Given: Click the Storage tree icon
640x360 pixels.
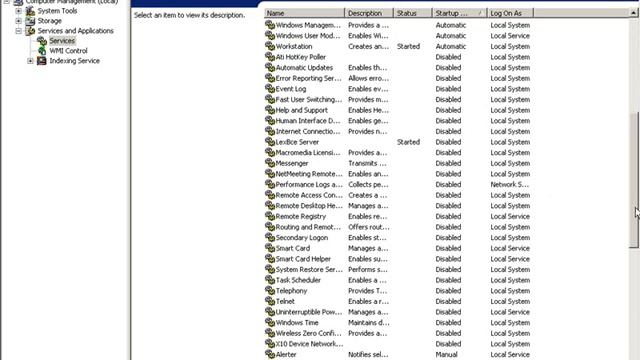Looking at the screenshot, I should pos(30,20).
